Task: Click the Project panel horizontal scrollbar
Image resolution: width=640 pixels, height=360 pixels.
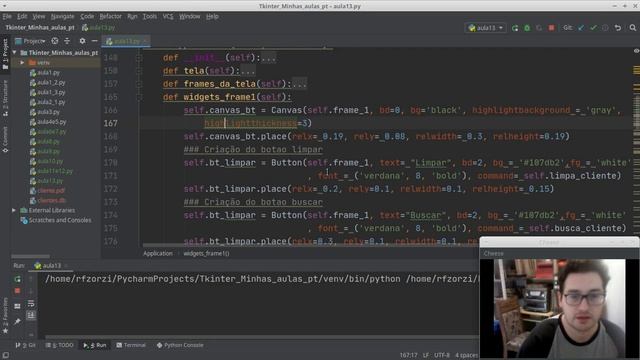Action: pyautogui.click(x=31, y=256)
